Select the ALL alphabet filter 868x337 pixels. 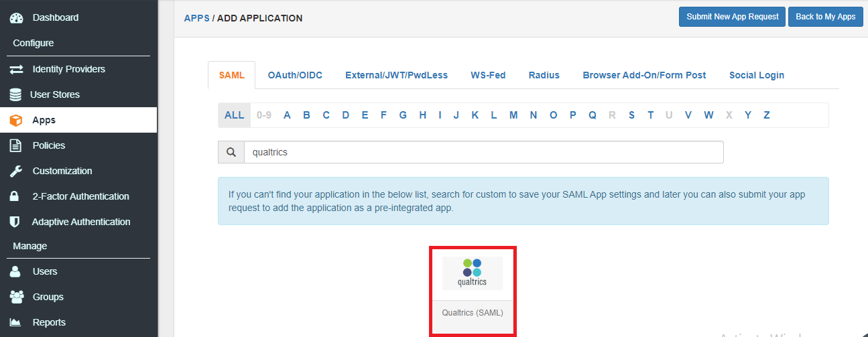pos(234,115)
